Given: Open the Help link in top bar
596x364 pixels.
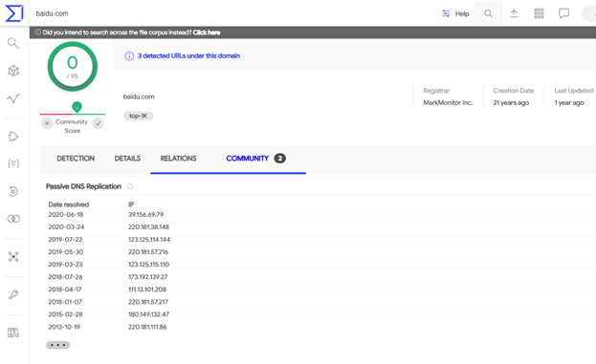Looking at the screenshot, I should point(462,13).
